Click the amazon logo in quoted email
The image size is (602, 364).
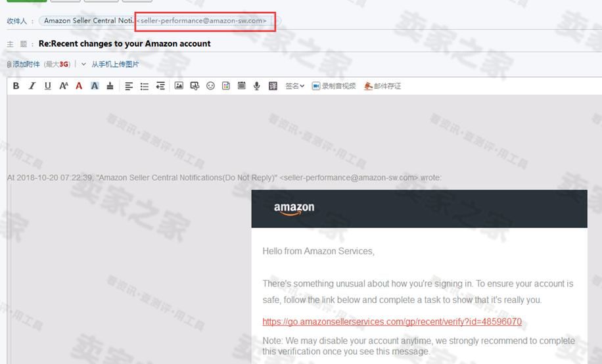(294, 208)
